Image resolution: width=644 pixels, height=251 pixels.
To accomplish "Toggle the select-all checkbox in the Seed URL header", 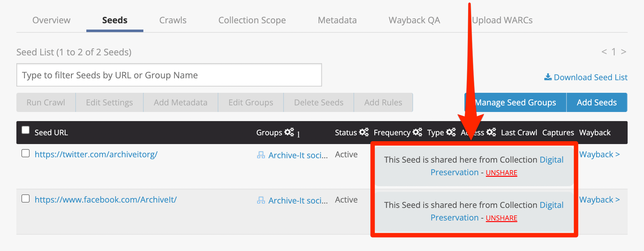I will pos(26,130).
